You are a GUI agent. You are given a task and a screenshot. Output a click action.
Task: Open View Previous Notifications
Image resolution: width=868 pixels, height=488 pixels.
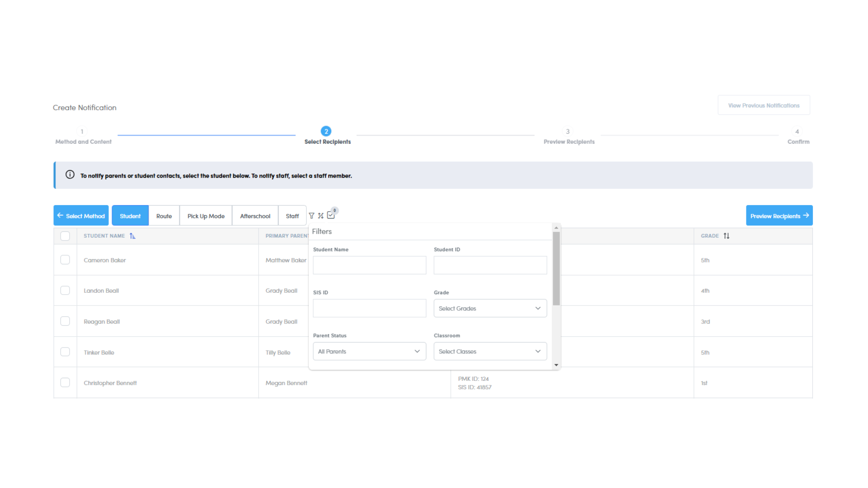coord(764,105)
